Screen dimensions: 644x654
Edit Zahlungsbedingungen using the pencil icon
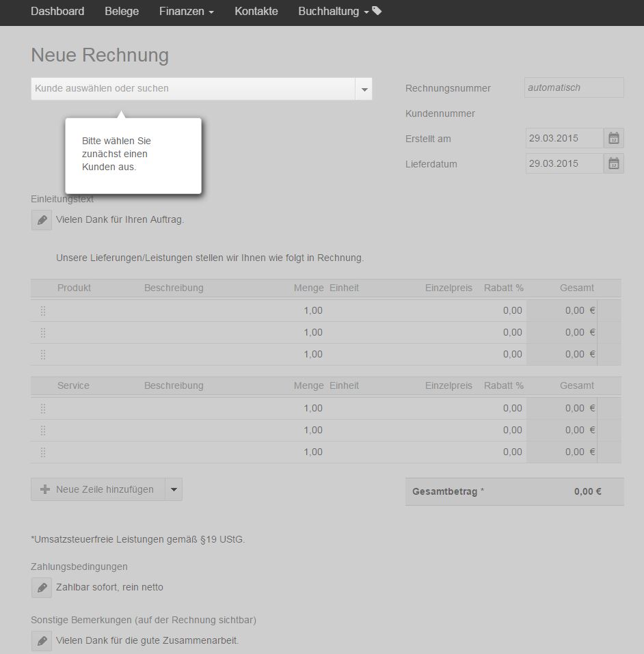point(42,587)
